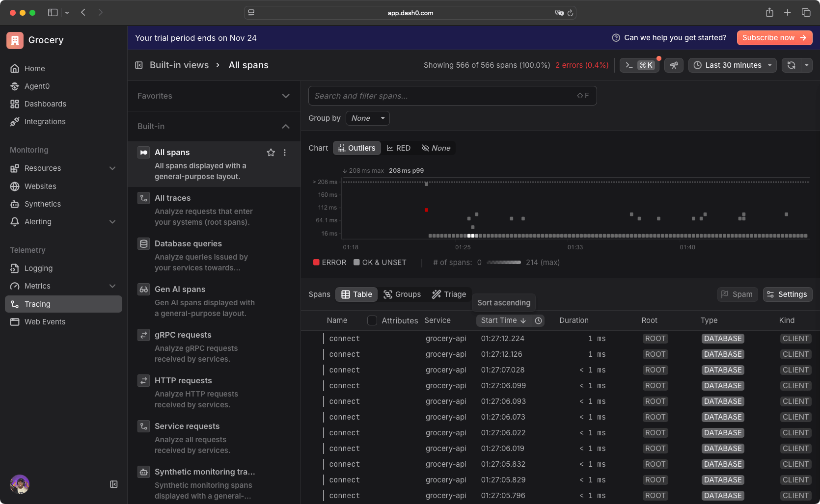Click the Search and filter spans field

click(x=442, y=96)
